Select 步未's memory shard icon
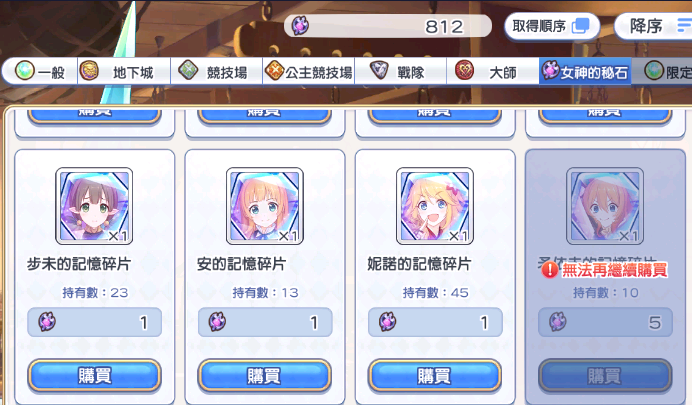 coord(94,206)
